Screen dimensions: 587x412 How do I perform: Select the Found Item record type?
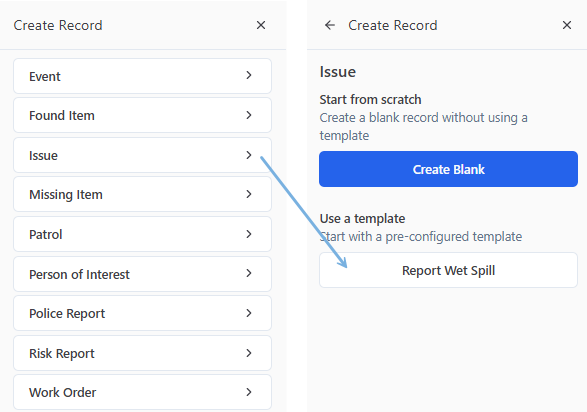tap(142, 115)
